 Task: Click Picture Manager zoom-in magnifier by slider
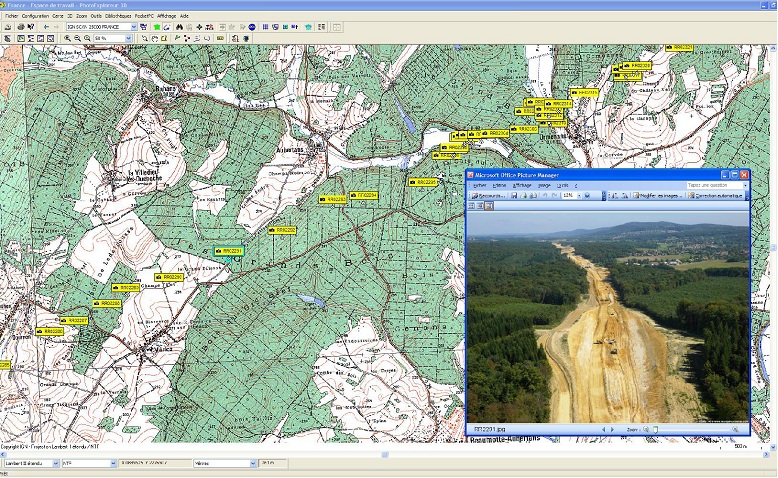click(735, 429)
